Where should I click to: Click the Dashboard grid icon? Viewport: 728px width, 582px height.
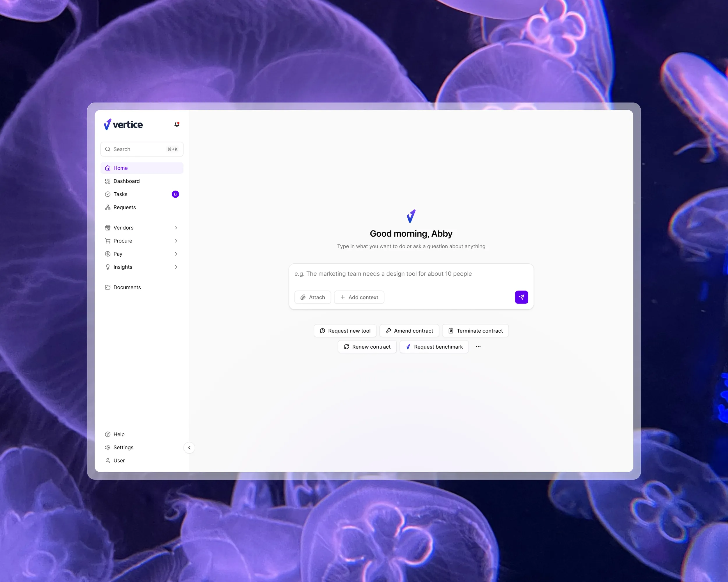click(108, 181)
